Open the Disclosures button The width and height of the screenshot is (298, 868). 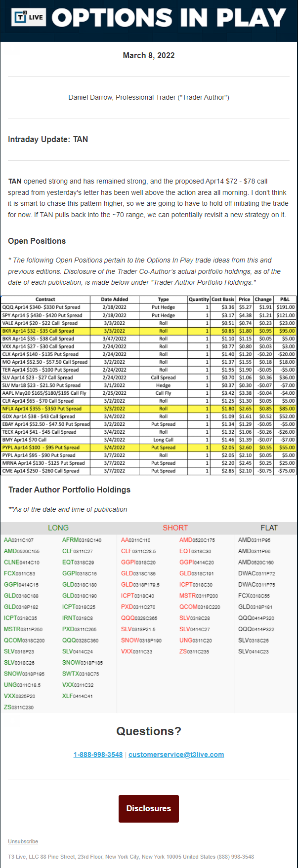point(149,808)
